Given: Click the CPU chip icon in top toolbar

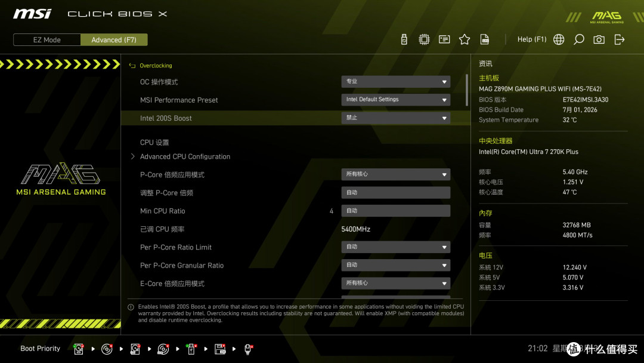Looking at the screenshot, I should tap(424, 39).
